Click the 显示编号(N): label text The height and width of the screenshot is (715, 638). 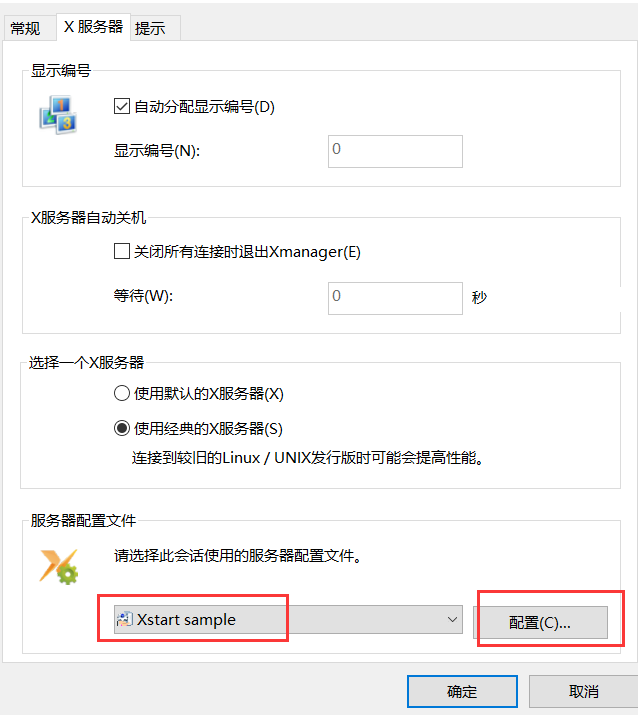pos(157,150)
